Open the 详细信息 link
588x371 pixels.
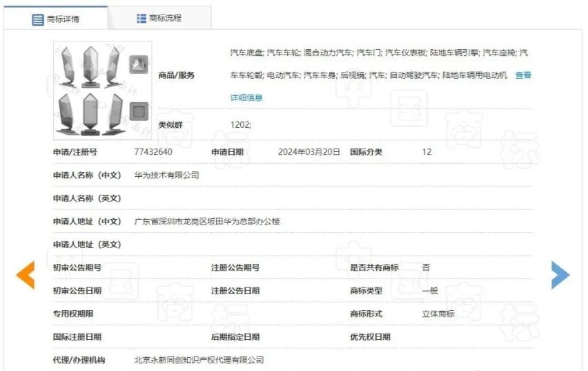tap(246, 97)
